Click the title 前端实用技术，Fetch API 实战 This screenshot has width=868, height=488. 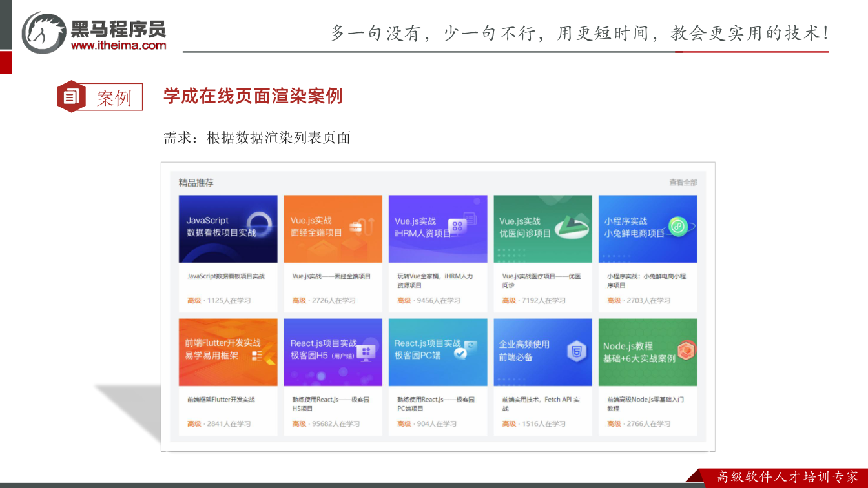tap(541, 404)
